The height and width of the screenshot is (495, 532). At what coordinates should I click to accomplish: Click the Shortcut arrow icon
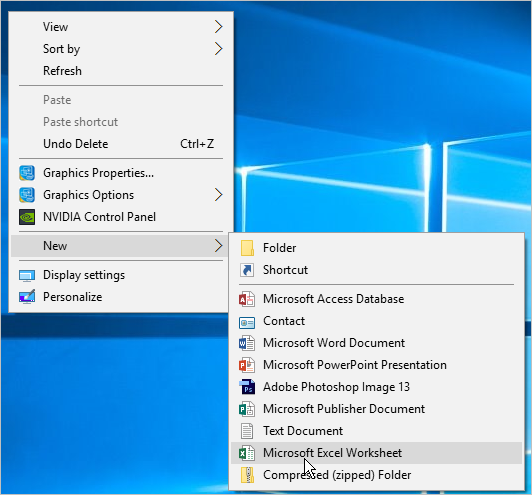click(247, 270)
